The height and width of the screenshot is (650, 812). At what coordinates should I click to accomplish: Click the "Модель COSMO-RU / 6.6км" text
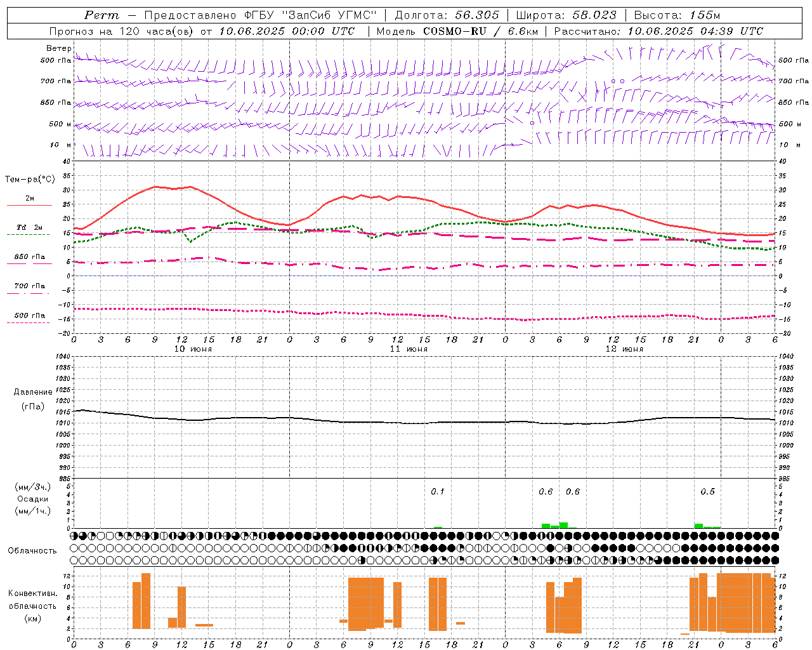457,31
